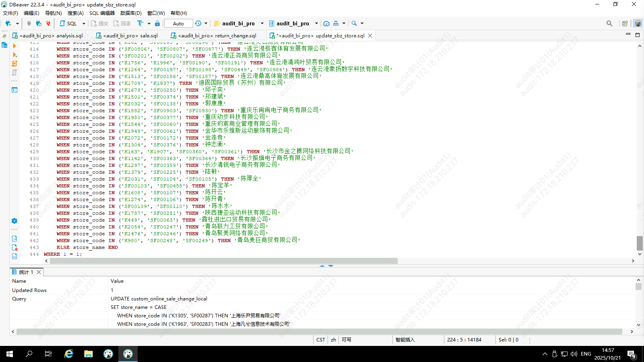Open the active connection audit_bi_pro dropdown
Viewport: 644px width, 362px height.
pos(239,24)
